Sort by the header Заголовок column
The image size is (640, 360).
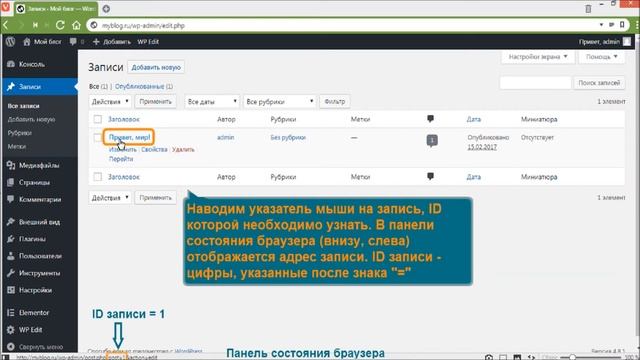[124, 119]
